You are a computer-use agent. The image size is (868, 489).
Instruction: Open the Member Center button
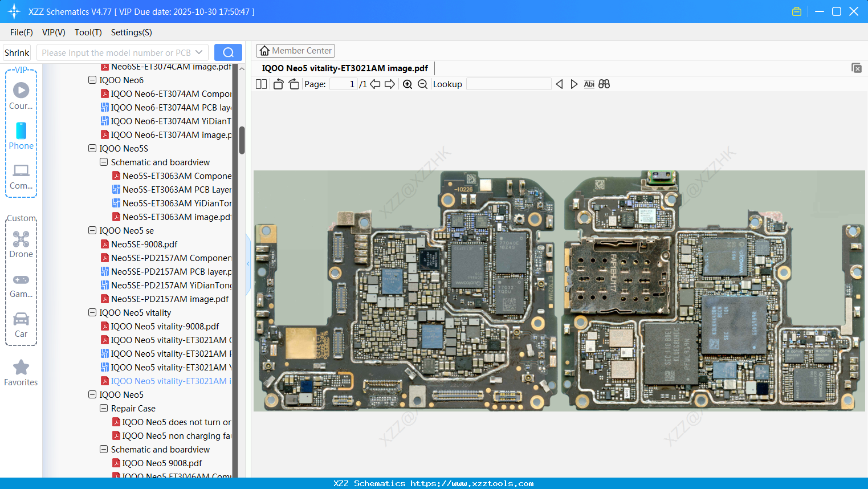tap(295, 51)
